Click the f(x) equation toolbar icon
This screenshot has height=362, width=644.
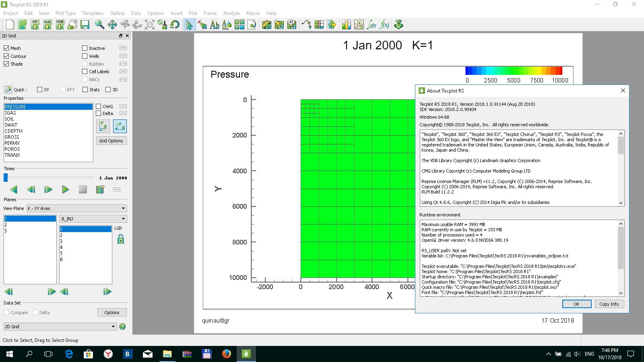[x=384, y=25]
